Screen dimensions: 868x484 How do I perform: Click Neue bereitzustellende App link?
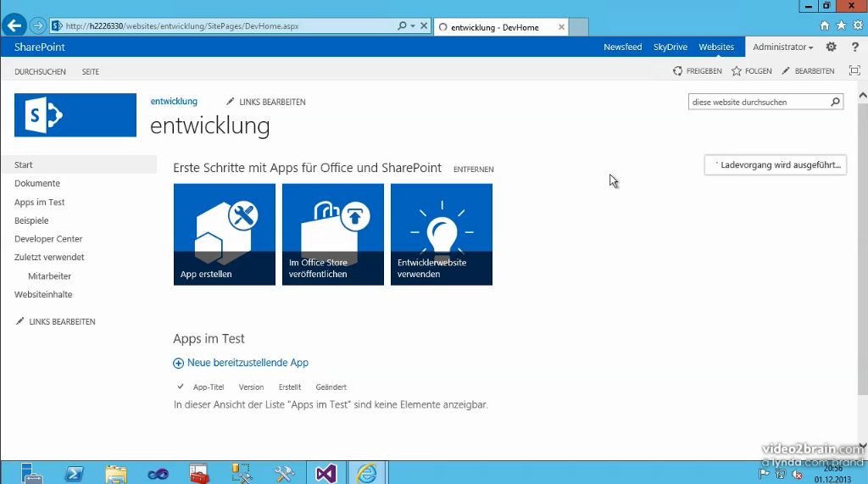(x=248, y=363)
